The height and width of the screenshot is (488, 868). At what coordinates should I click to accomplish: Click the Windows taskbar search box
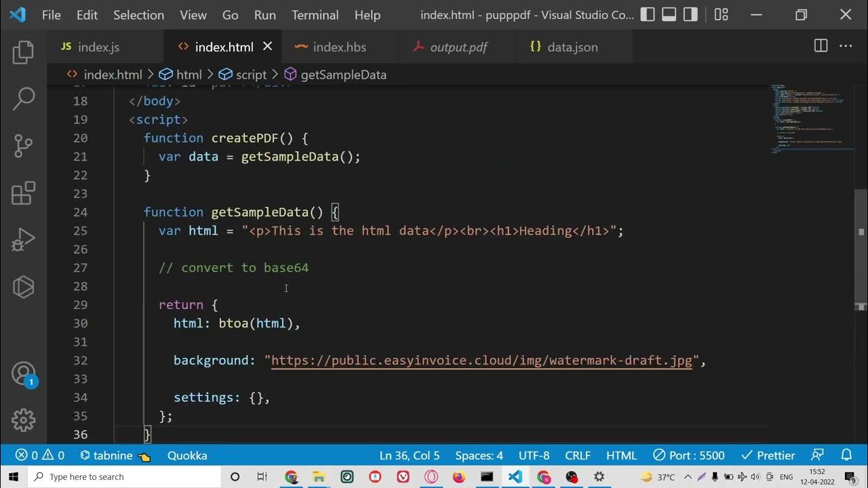coord(125,477)
